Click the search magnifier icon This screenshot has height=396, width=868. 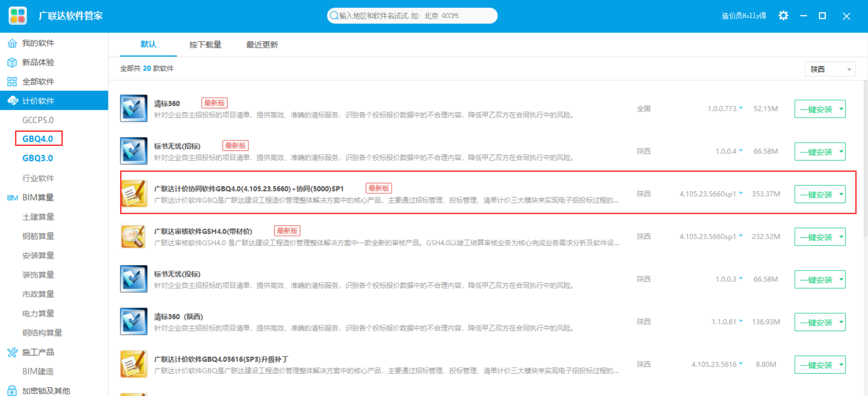point(334,16)
